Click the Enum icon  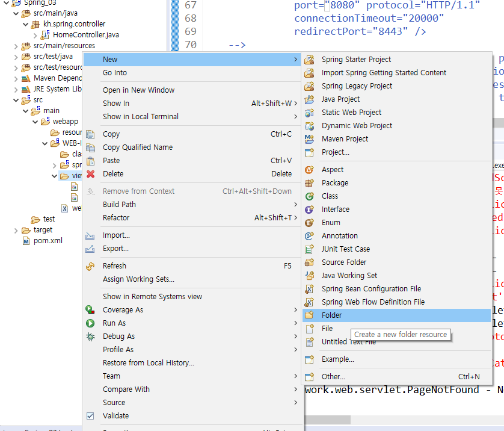pos(309,223)
